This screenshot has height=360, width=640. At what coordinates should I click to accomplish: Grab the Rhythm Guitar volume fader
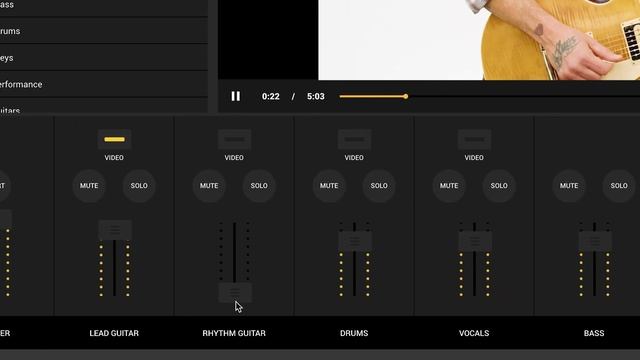pyautogui.click(x=235, y=292)
